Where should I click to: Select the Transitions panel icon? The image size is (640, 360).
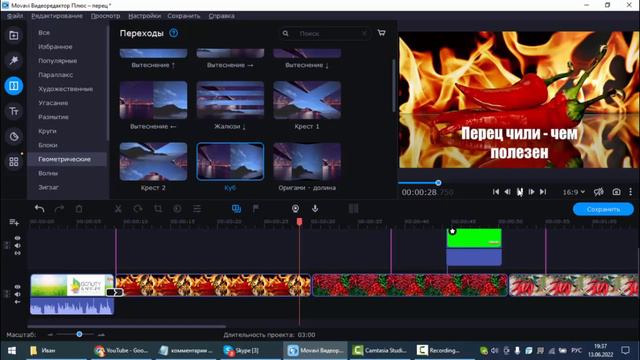[x=13, y=86]
